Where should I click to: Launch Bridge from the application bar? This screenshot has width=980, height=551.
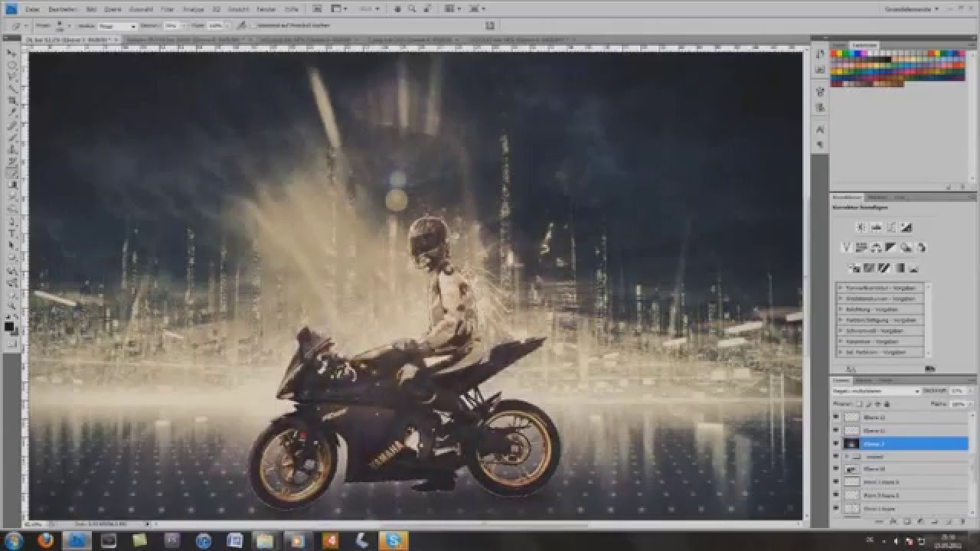[x=317, y=9]
